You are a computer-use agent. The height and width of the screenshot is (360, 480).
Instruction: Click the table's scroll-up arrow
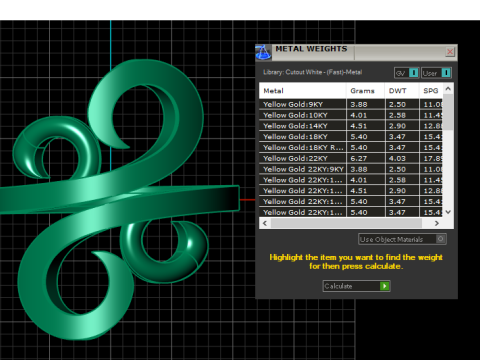[448, 89]
